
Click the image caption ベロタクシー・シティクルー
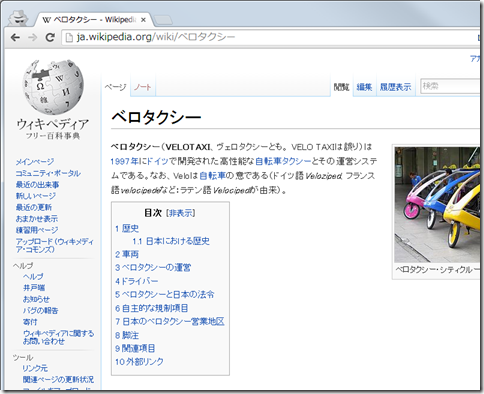437,269
